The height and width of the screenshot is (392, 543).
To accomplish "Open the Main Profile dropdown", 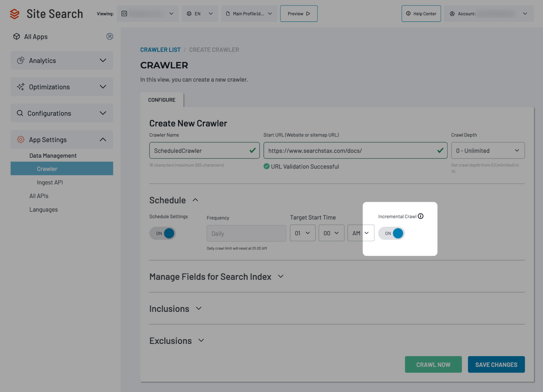I will tap(249, 14).
